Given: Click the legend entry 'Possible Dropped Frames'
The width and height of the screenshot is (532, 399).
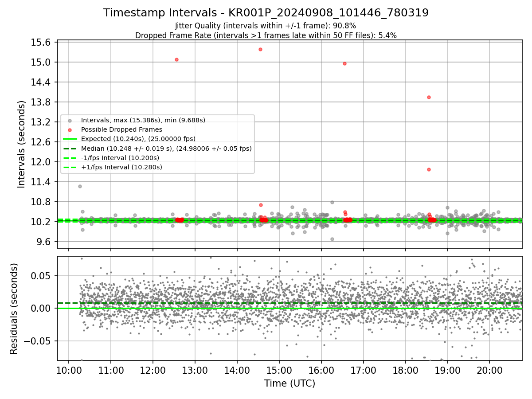Looking at the screenshot, I should [x=121, y=129].
